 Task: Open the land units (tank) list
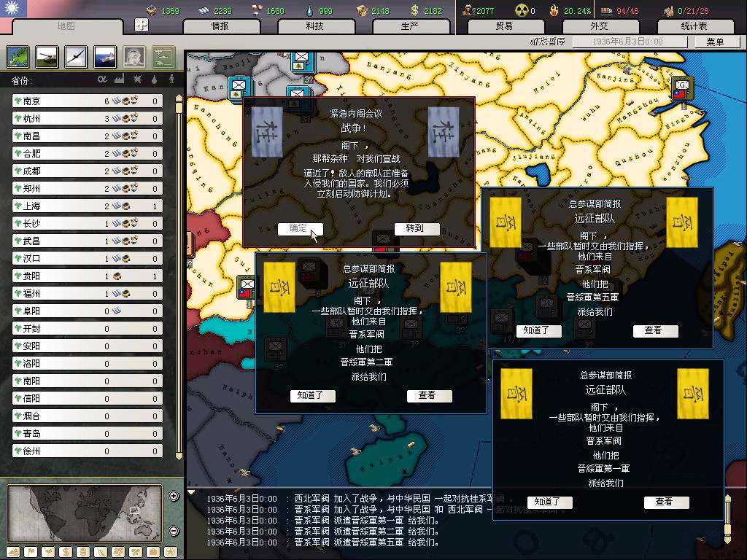47,57
